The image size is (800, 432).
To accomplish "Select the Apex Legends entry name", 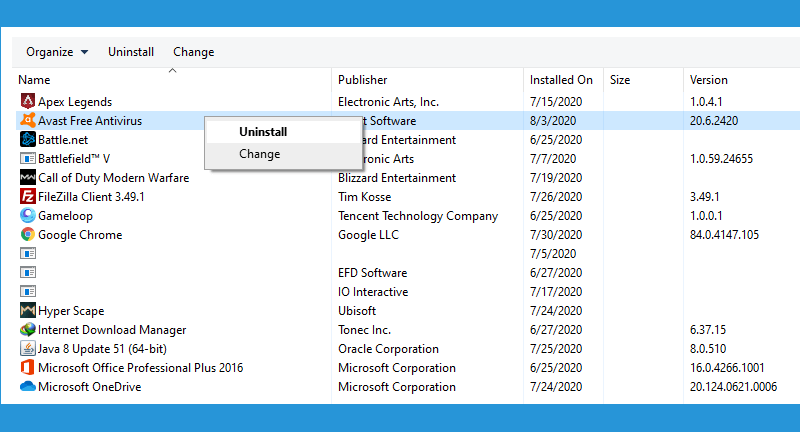I will pos(75,102).
